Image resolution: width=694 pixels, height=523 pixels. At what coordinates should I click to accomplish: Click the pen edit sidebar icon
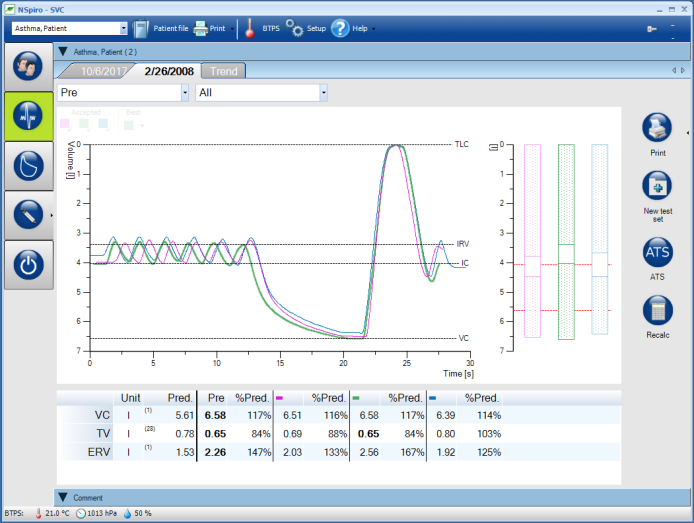(28, 215)
